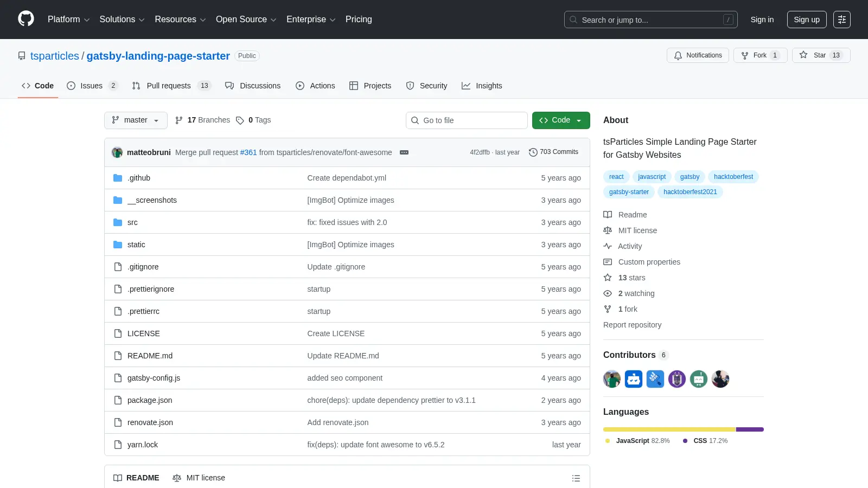Click the scale icon beside MIT license in About
The width and height of the screenshot is (868, 488).
608,230
